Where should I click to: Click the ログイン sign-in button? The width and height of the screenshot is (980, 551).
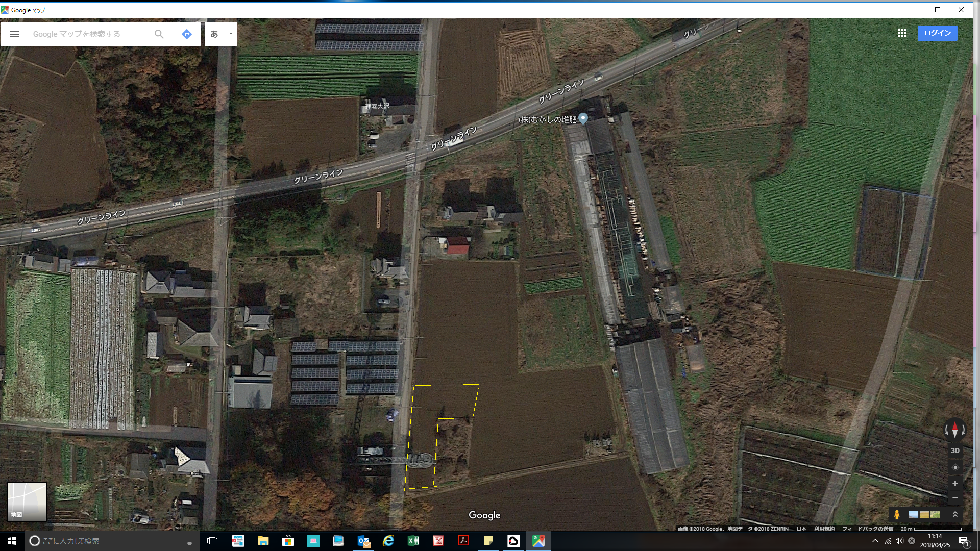pyautogui.click(x=937, y=33)
